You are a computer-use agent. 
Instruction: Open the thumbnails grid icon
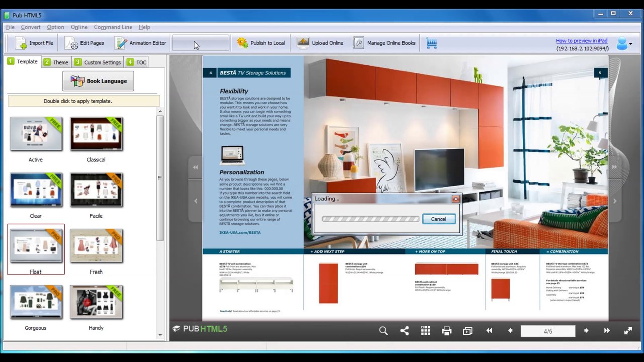pyautogui.click(x=426, y=331)
